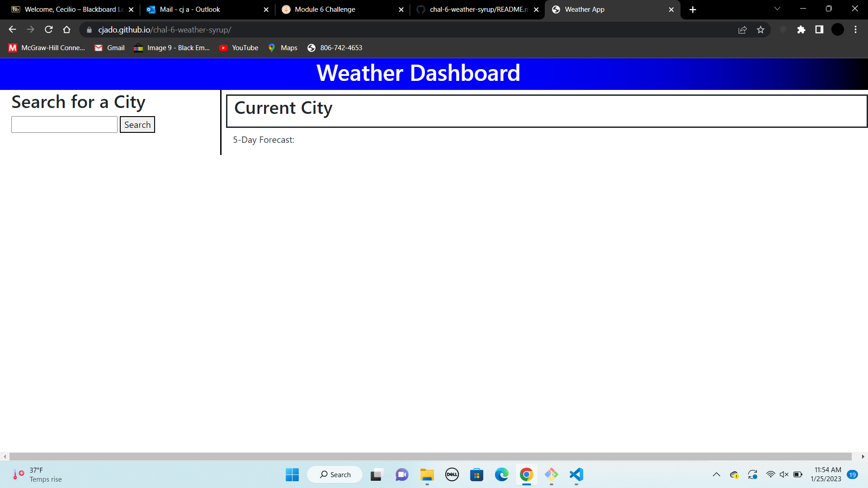The height and width of the screenshot is (488, 868).
Task: Click the horizontal page scrollbar
Action: pyautogui.click(x=430, y=457)
